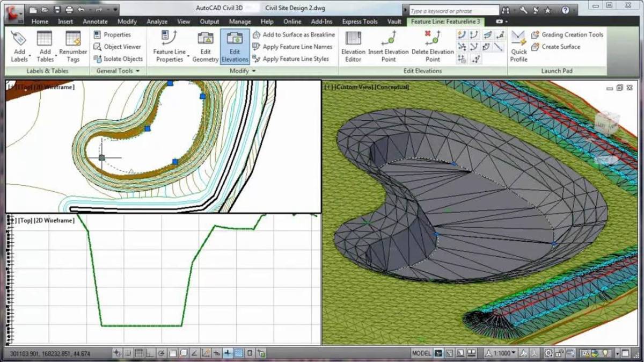644x362 pixels.
Task: Open the Edit Geometry tool
Action: tap(206, 46)
